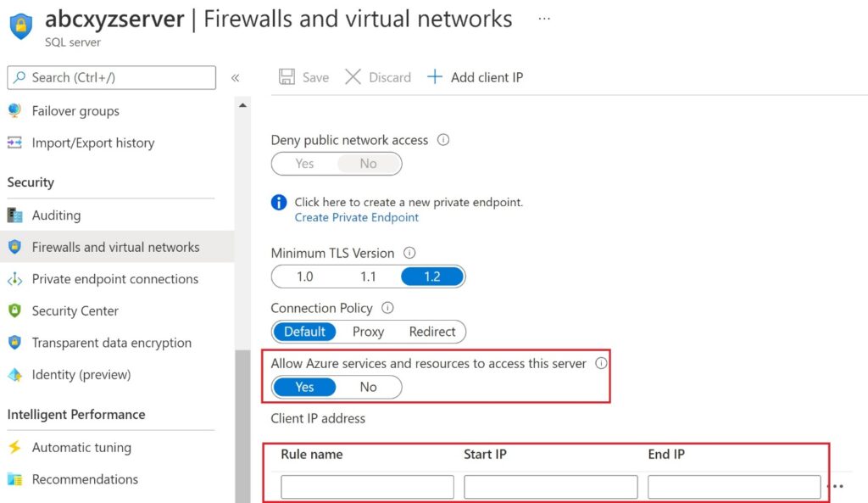Select Minimum TLS Version 1.0
The width and height of the screenshot is (868, 503).
304,276
